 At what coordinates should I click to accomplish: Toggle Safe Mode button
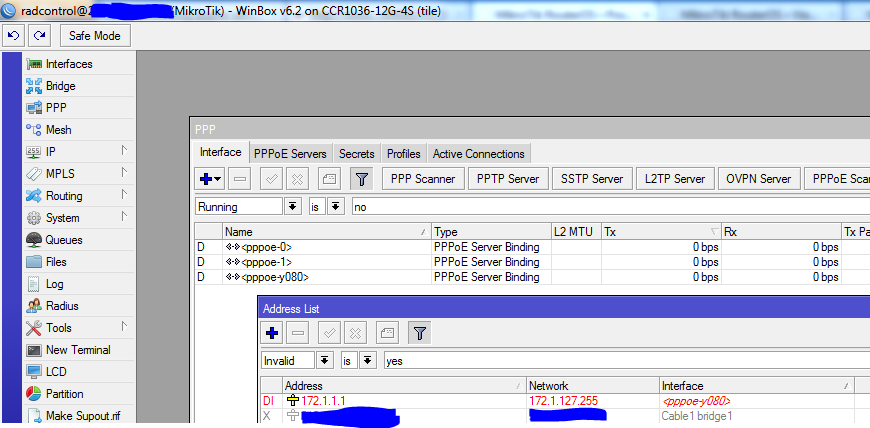[x=94, y=36]
